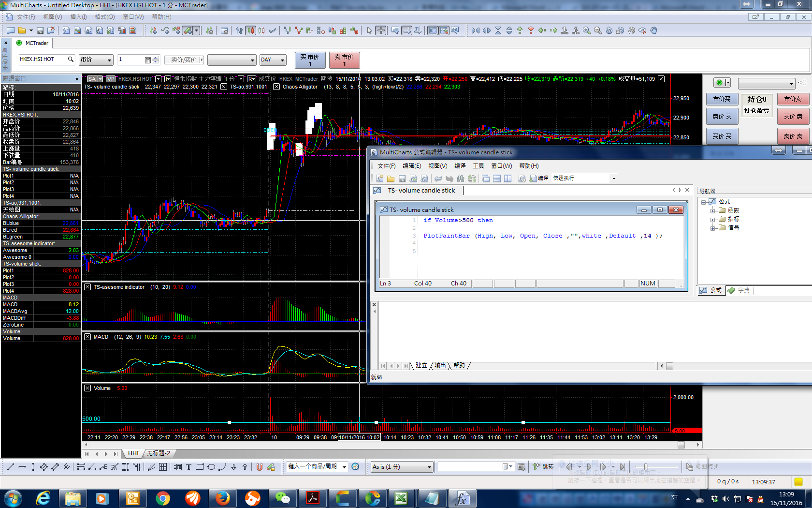Image resolution: width=812 pixels, height=508 pixels.
Task: Click the red 卖 市价 sell button
Action: point(345,60)
